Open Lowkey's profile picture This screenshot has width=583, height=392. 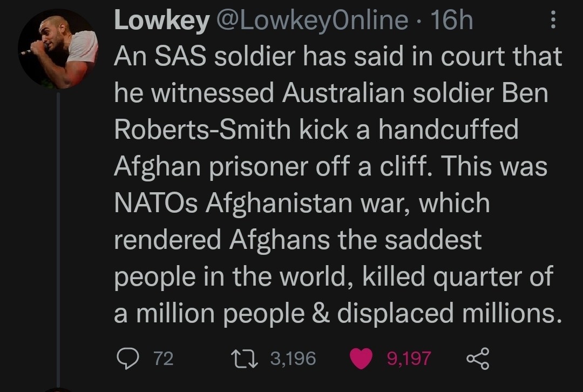click(58, 49)
